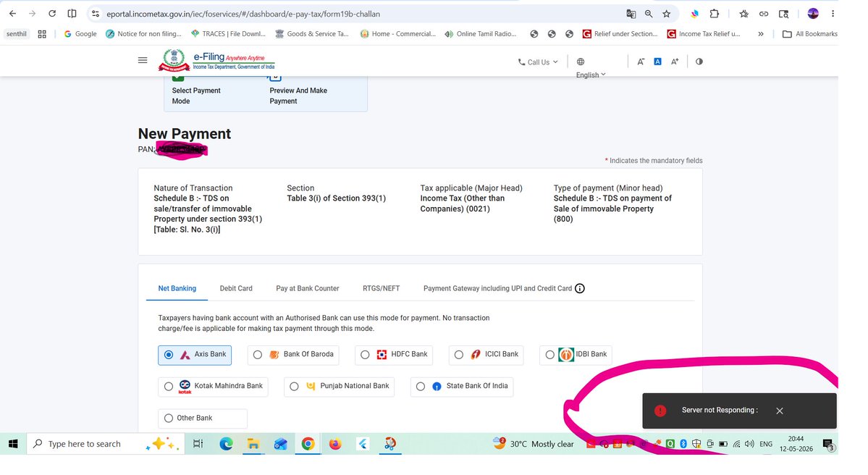Screen dimensions: 868x475
Task: Dismiss the Server not Responding notification
Action: pyautogui.click(x=780, y=411)
